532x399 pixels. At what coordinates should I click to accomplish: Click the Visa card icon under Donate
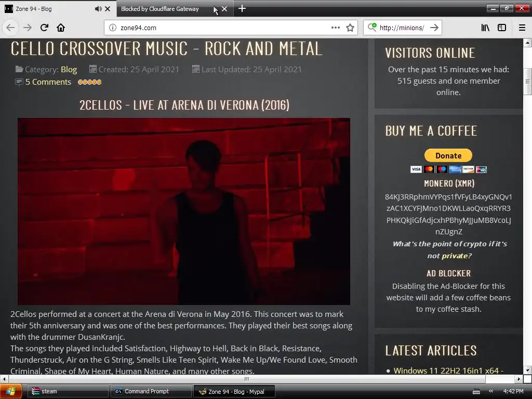coord(416,169)
